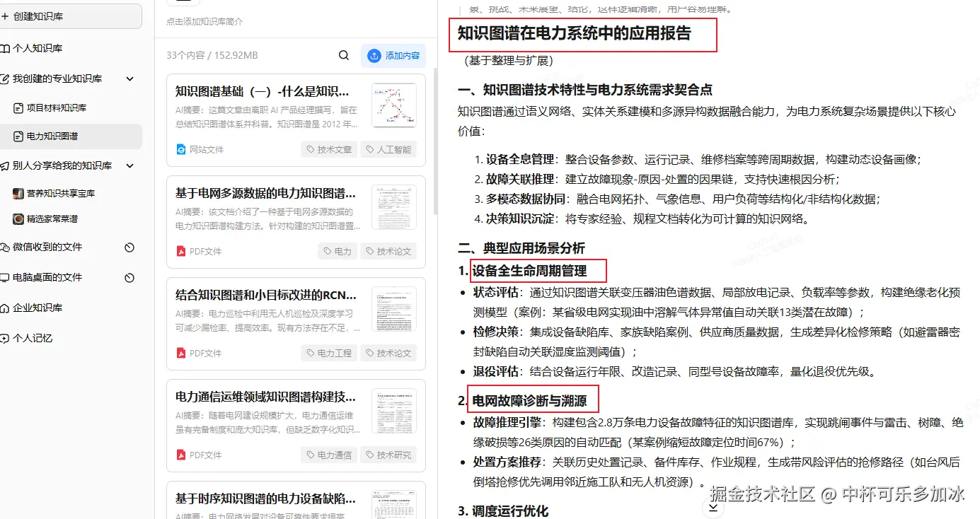Image resolution: width=980 pixels, height=519 pixels.
Task: Click 技术论文 tag on the 结合知识图谱 card
Action: [x=388, y=353]
